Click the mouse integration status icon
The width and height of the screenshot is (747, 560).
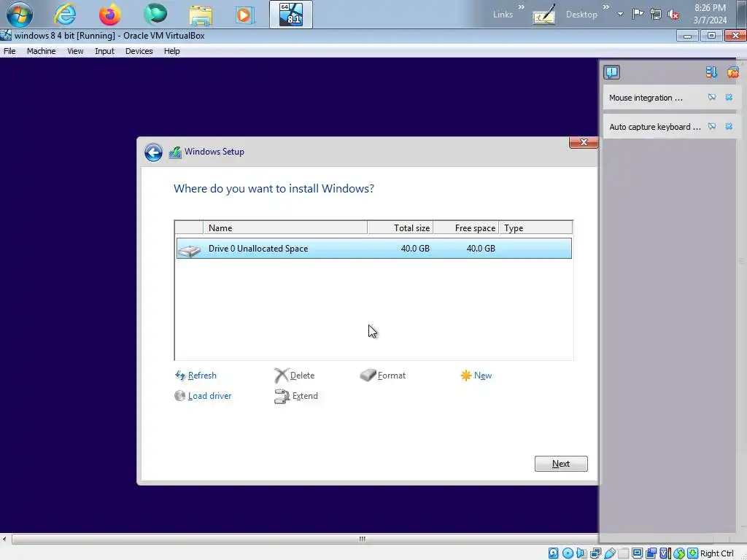[x=679, y=553]
